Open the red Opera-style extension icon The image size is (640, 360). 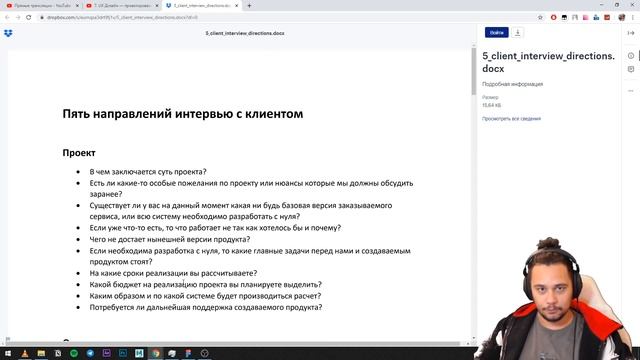click(553, 18)
